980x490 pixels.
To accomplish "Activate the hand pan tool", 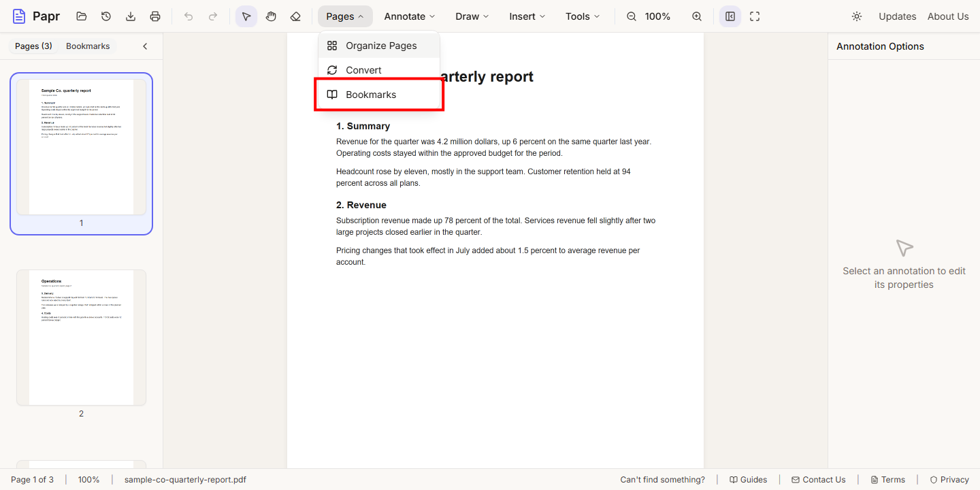I will coord(271,16).
